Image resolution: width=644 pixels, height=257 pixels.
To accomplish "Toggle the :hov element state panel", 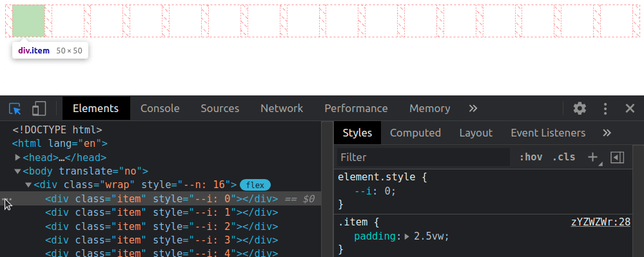I will [x=531, y=157].
